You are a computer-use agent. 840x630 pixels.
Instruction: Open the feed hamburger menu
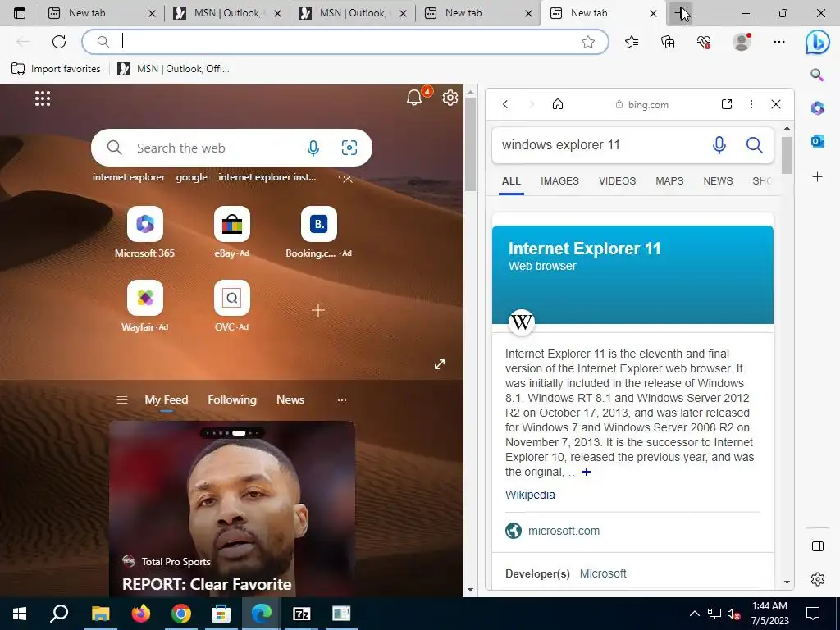tap(122, 400)
